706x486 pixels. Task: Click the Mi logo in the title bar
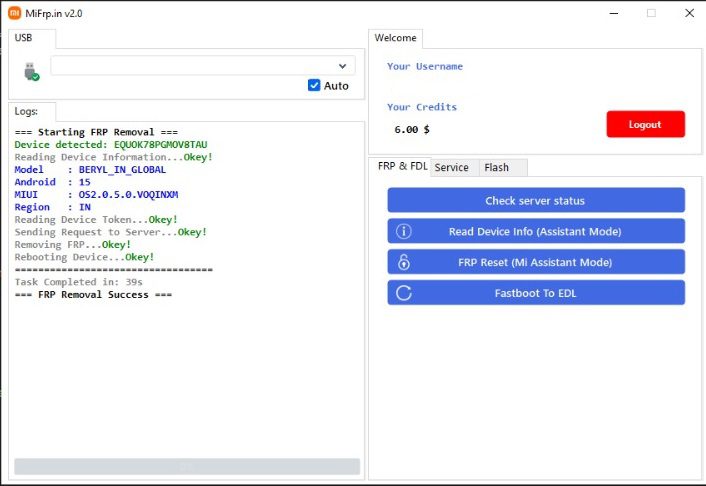coord(15,13)
